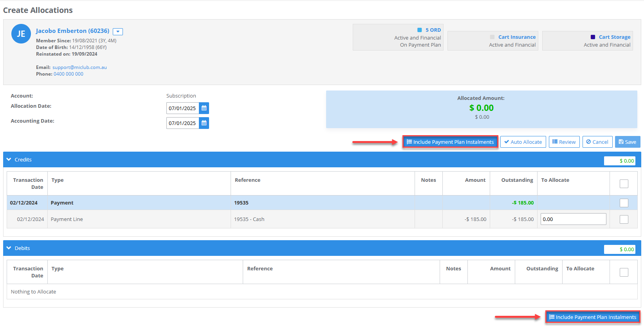This screenshot has width=644, height=326.
Task: Save the allocation
Action: pos(628,142)
